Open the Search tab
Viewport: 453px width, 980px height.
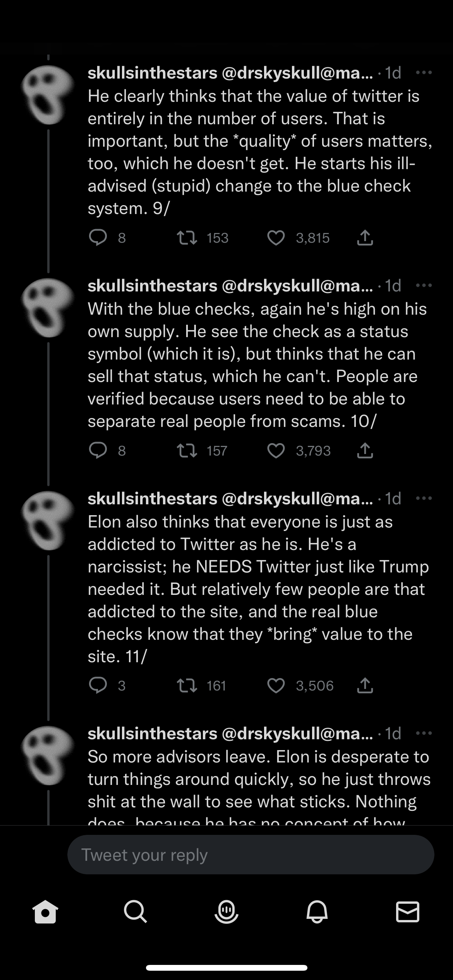(x=136, y=912)
